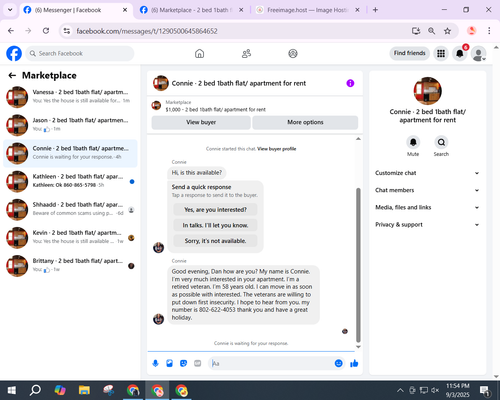Open the emoji picker in message box
This screenshot has height=400, width=500.
pos(338,363)
